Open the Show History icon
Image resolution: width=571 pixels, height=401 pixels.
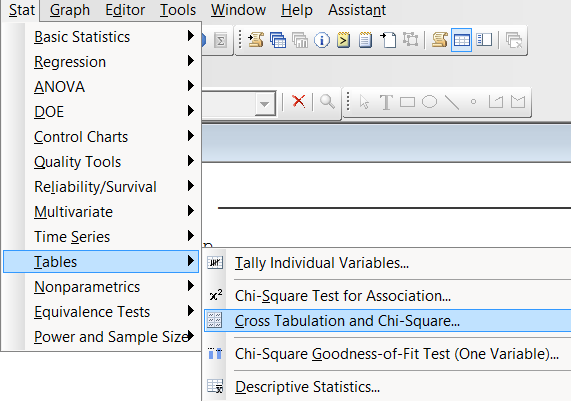tap(343, 40)
